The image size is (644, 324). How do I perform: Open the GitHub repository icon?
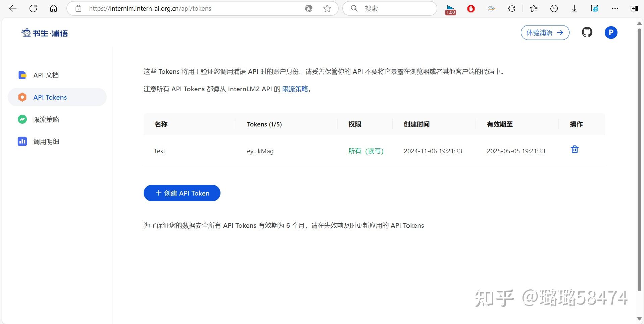587,33
